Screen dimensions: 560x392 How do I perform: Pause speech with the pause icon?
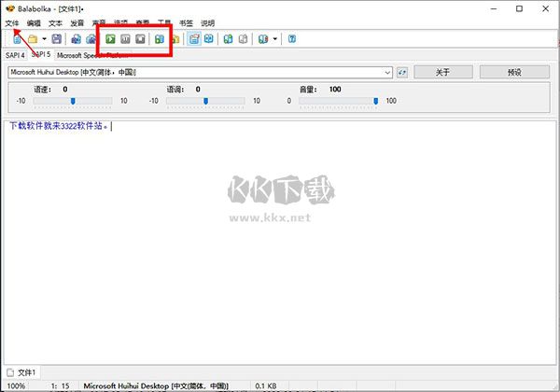pos(125,39)
